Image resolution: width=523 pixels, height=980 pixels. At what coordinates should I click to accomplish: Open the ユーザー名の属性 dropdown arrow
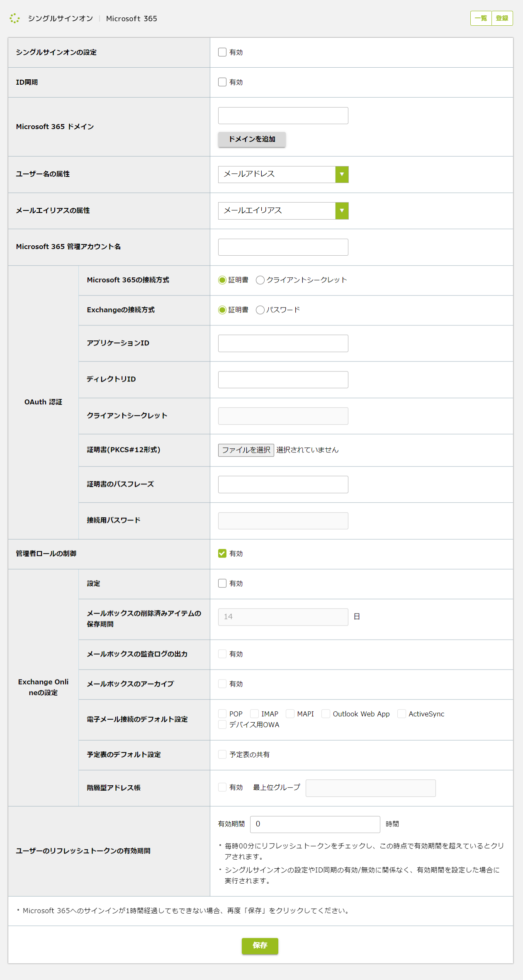(x=342, y=174)
